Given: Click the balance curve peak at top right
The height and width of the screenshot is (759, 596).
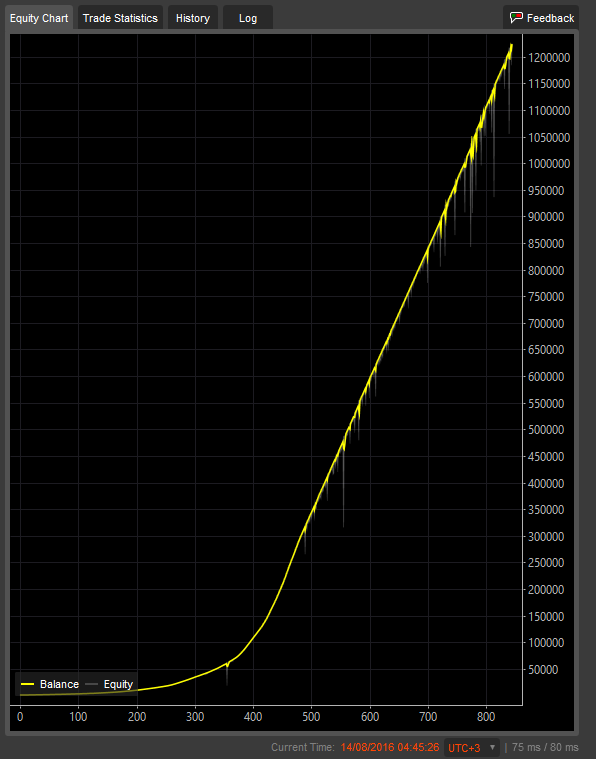Looking at the screenshot, I should (x=511, y=46).
